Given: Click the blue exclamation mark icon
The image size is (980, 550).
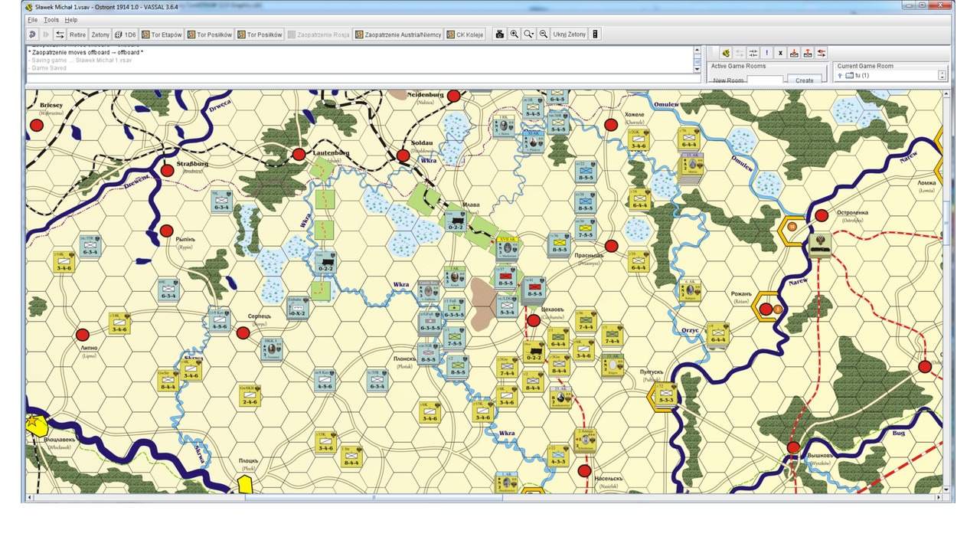Looking at the screenshot, I should point(767,53).
